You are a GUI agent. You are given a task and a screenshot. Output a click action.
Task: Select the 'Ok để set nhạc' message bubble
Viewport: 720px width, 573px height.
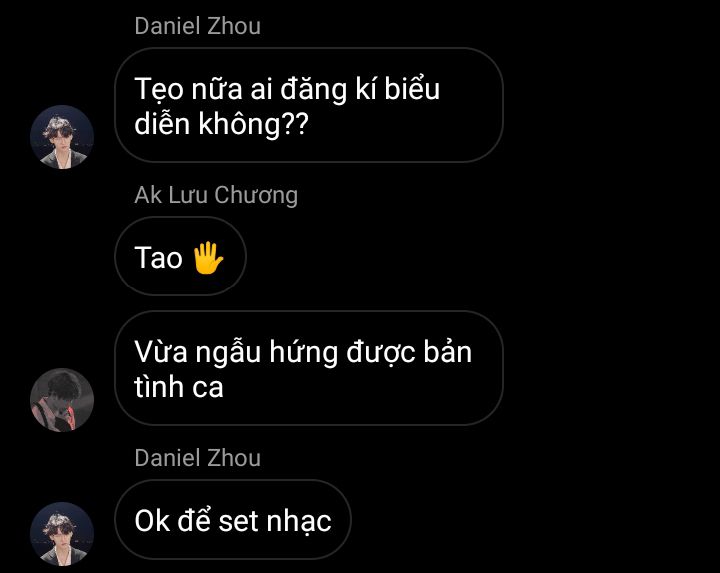pyautogui.click(x=232, y=519)
